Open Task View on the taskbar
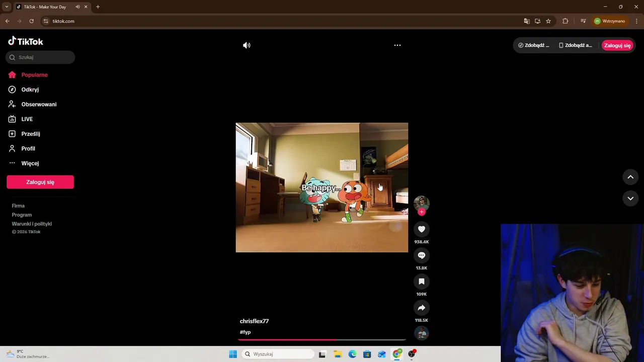 pyautogui.click(x=322, y=354)
